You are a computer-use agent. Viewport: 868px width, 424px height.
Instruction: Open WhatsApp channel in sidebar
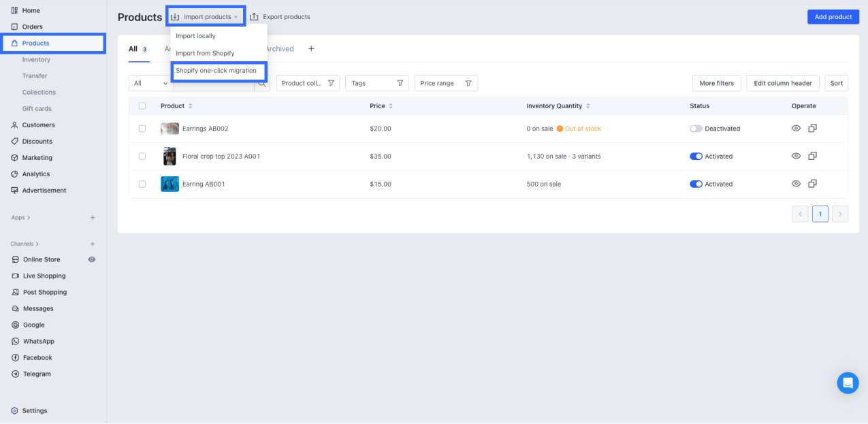tap(38, 341)
